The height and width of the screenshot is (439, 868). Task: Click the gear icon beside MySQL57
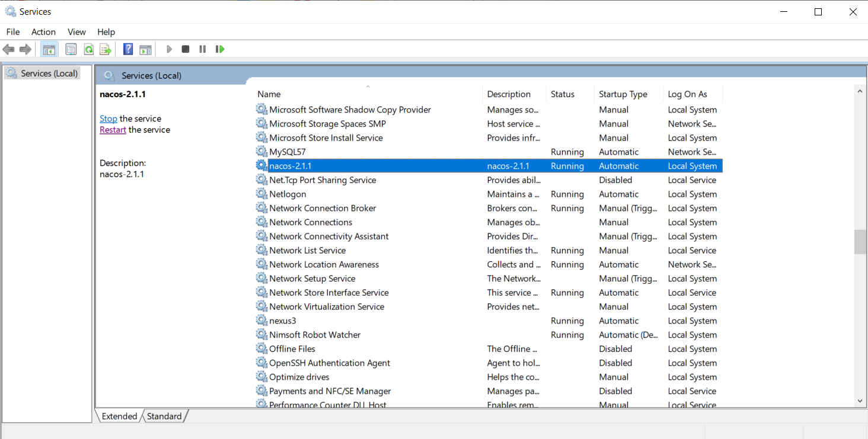click(261, 152)
